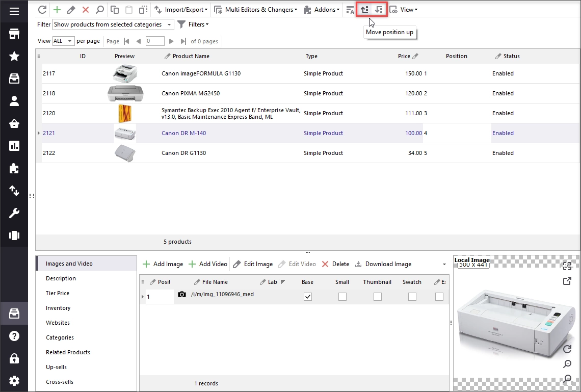The image size is (581, 392).
Task: Click the Refresh toolbar icon
Action: pyautogui.click(x=42, y=10)
